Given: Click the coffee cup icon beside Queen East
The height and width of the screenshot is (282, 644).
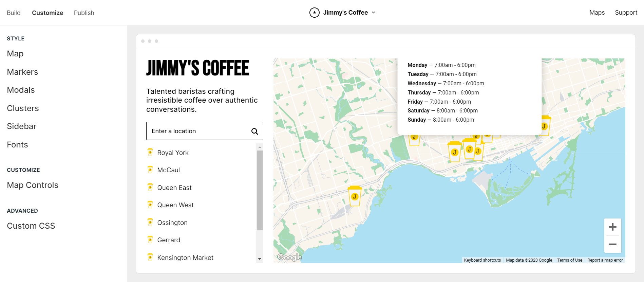Looking at the screenshot, I should (150, 187).
